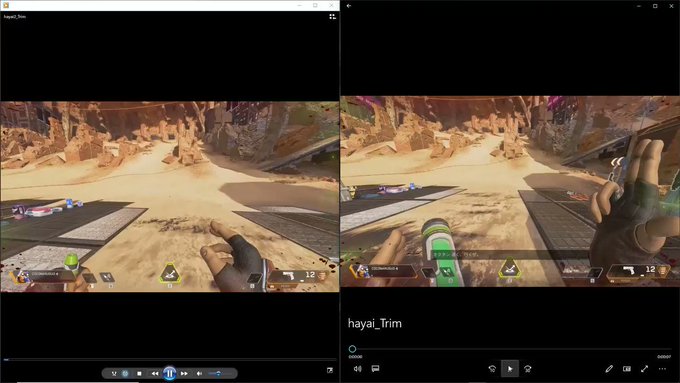Click the hayai_Trim video title

click(x=375, y=324)
